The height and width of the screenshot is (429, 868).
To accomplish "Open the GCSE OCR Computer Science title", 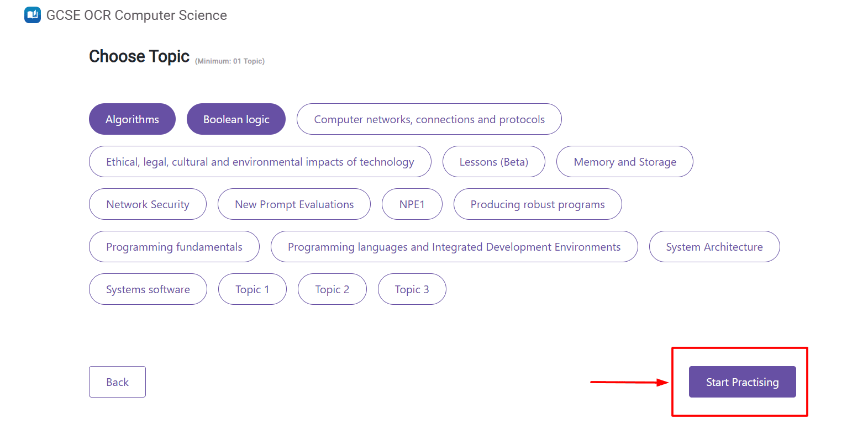I will click(136, 15).
